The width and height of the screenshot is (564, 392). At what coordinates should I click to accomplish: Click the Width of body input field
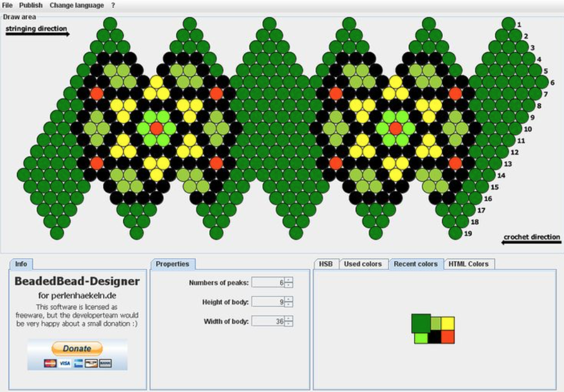click(268, 321)
